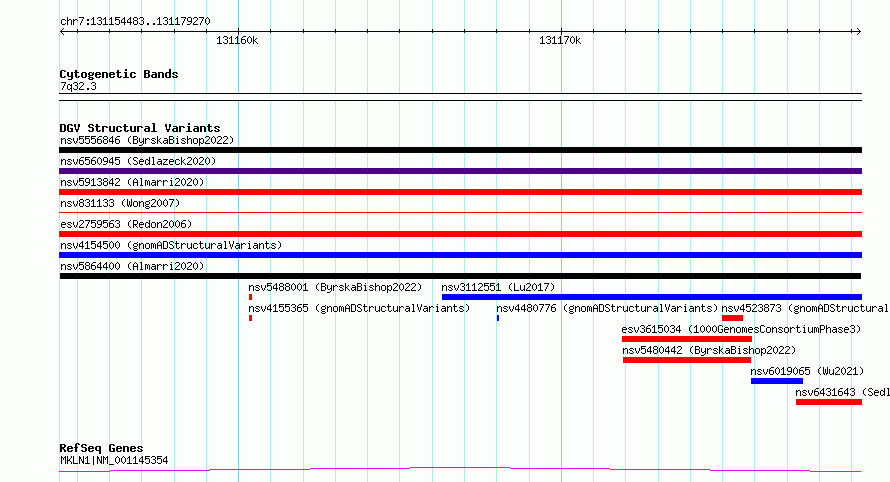The width and height of the screenshot is (890, 482).
Task: Click the red nsv5913842 variant bar
Action: 460,192
